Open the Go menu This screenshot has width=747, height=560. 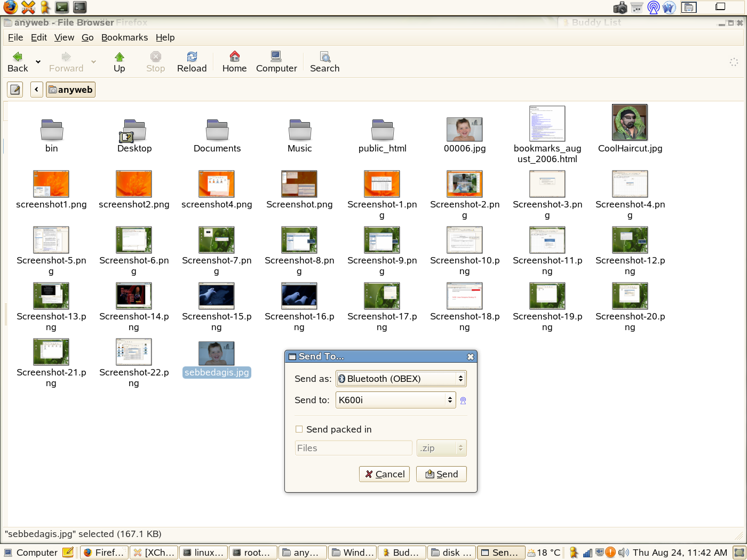(x=88, y=37)
